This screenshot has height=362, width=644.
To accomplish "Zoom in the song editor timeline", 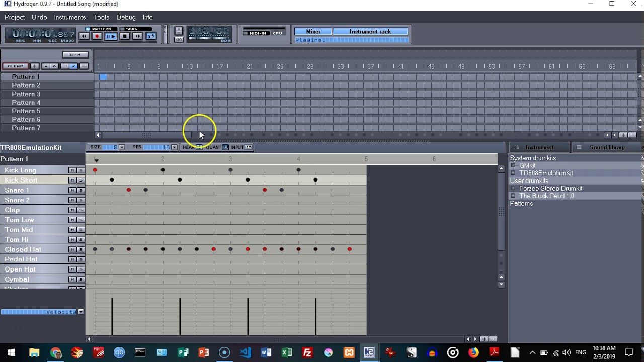I will (623, 135).
